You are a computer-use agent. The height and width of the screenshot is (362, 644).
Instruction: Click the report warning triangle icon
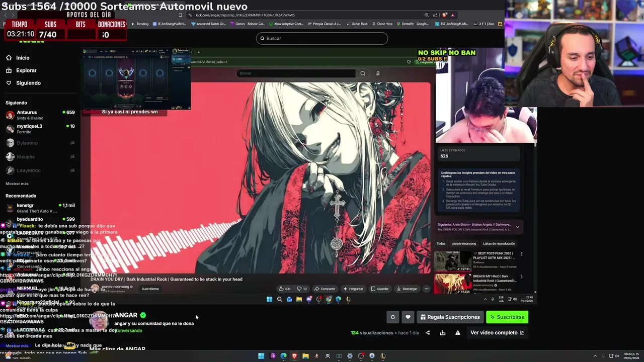(x=458, y=332)
